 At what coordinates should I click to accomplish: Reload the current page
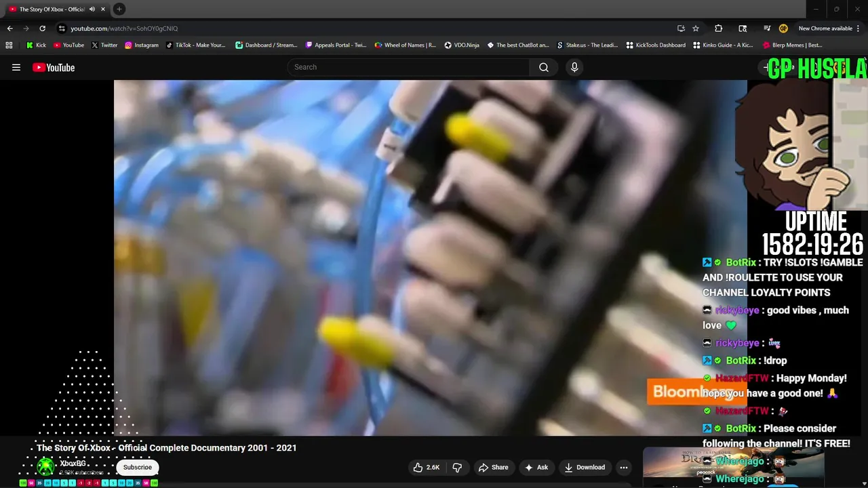point(42,28)
